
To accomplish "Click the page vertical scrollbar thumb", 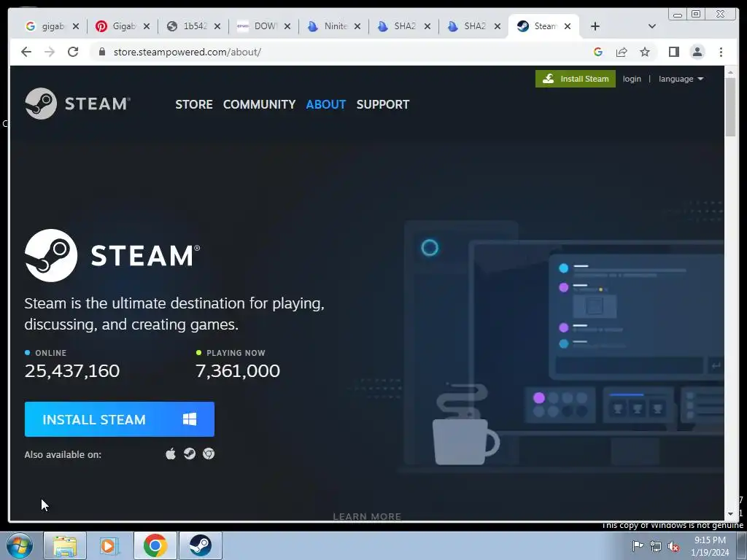I will click(731, 107).
